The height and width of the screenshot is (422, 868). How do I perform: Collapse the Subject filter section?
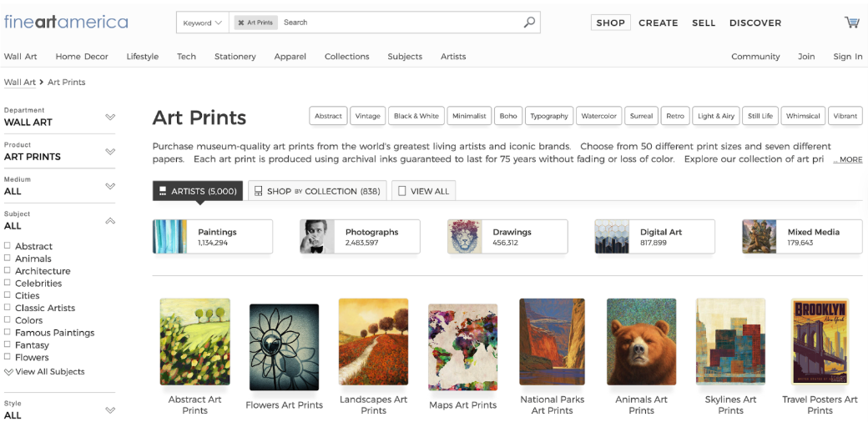coord(109,221)
